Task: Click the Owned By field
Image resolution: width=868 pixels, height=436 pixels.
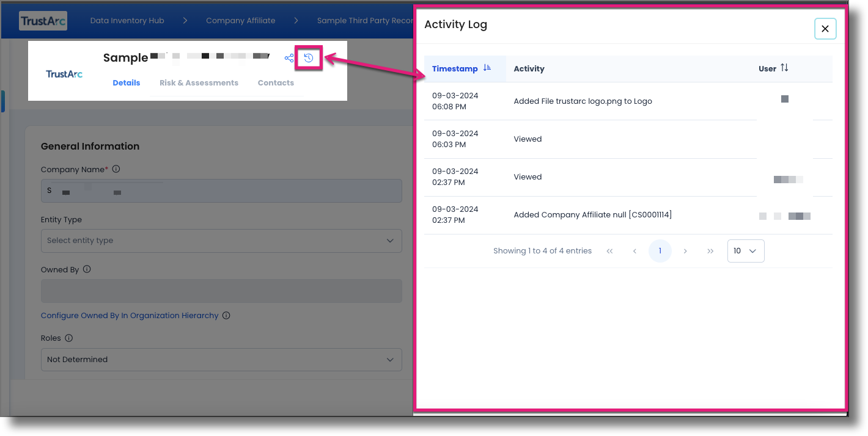Action: tap(221, 291)
